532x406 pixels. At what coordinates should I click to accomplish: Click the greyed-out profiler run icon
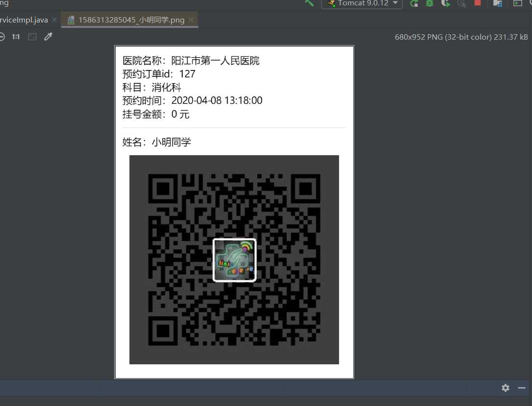461,3
